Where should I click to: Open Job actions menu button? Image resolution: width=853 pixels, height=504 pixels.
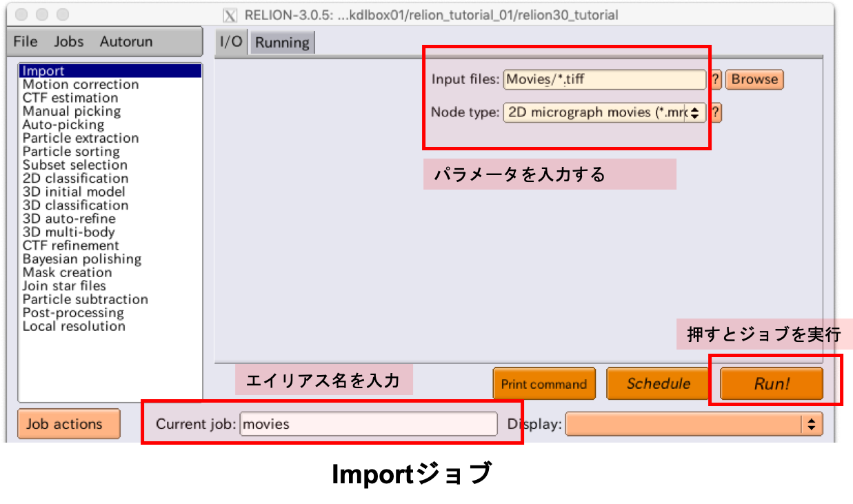click(68, 424)
